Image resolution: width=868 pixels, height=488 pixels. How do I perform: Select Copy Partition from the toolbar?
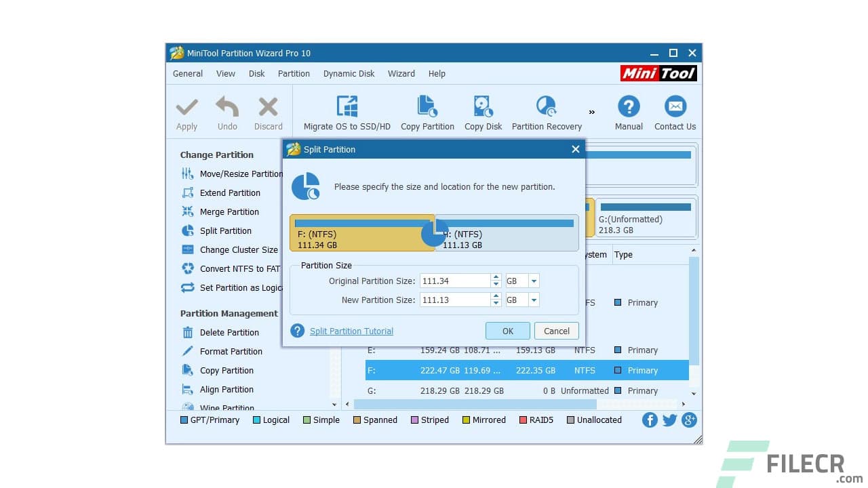coord(427,112)
